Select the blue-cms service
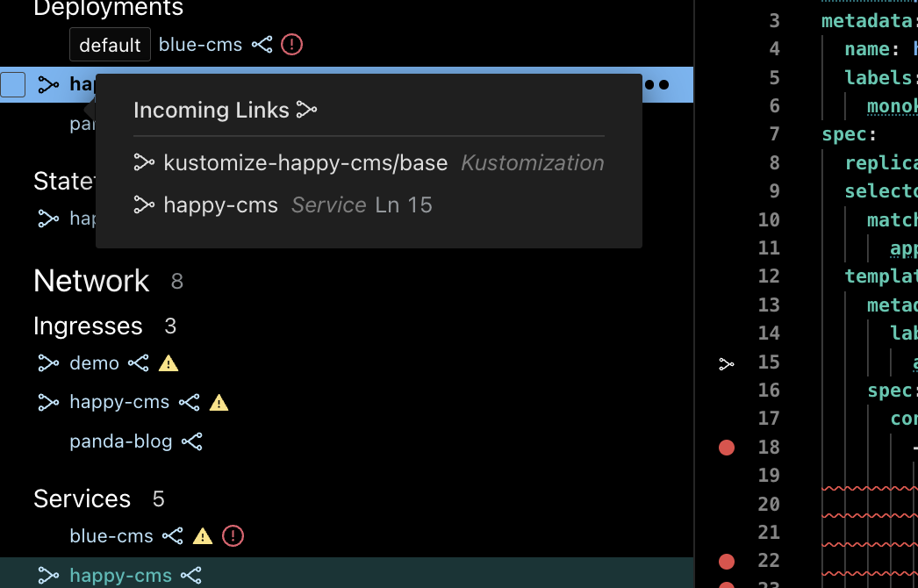 point(111,536)
